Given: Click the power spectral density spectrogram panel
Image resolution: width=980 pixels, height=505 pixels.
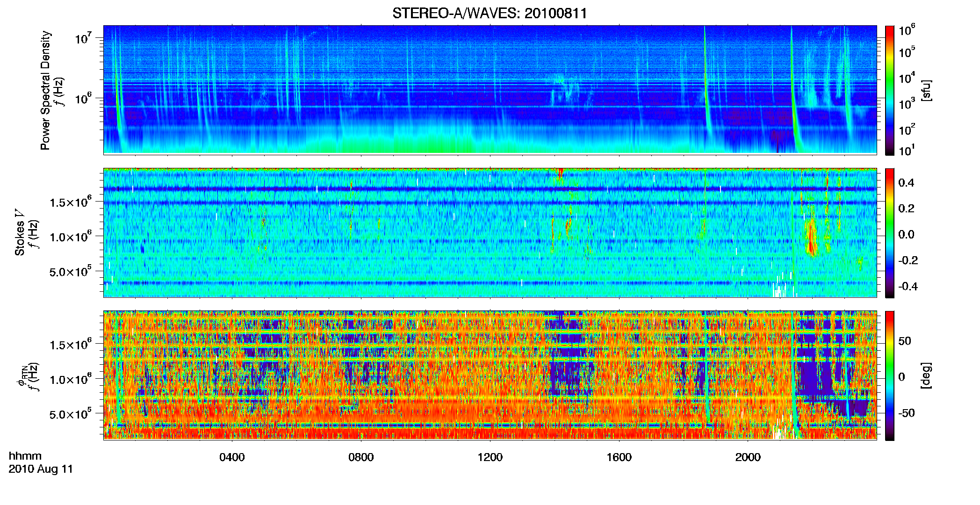Looking at the screenshot, I should point(490,90).
